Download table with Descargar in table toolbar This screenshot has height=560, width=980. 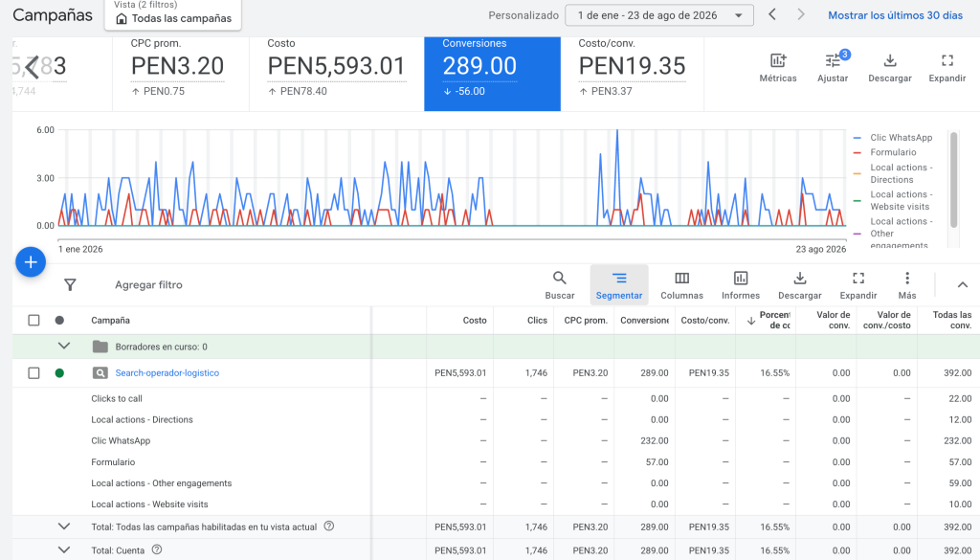pyautogui.click(x=799, y=285)
